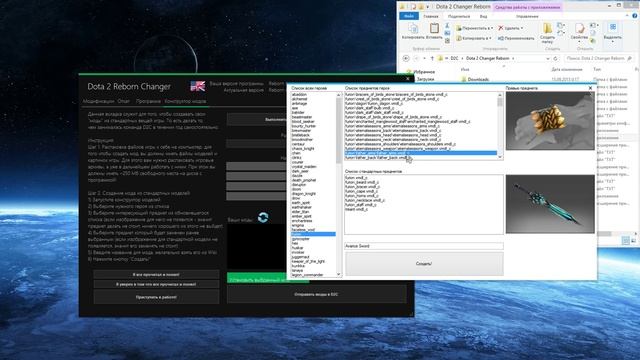The height and width of the screenshot is (360, 640).
Task: Click the Rename icon in Explorer ribbon
Action: click(501, 38)
